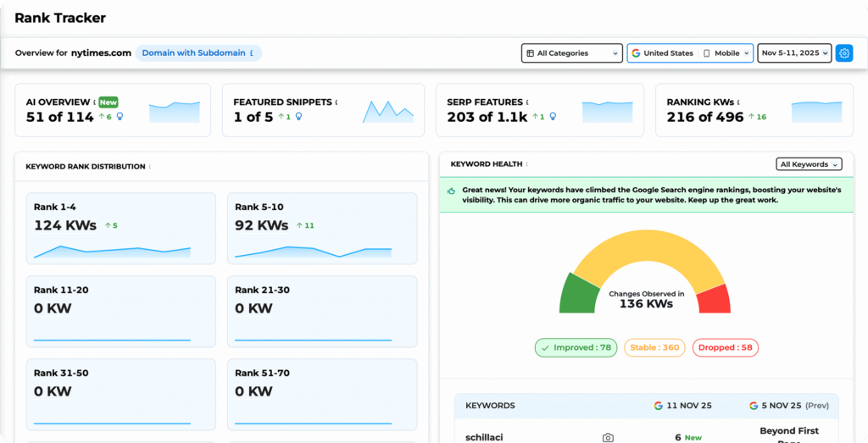Click info icon in Domain with Subdomain badge
The height and width of the screenshot is (443, 868).
pos(252,53)
